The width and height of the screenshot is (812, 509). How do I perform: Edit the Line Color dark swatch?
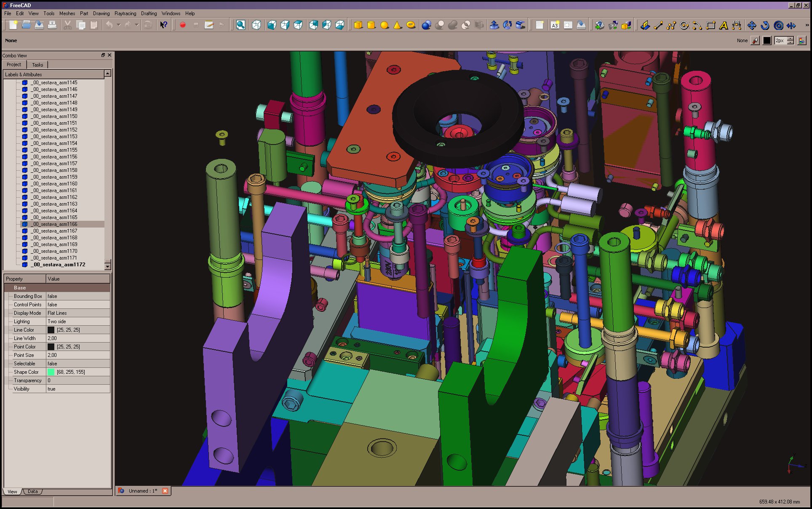(51, 330)
